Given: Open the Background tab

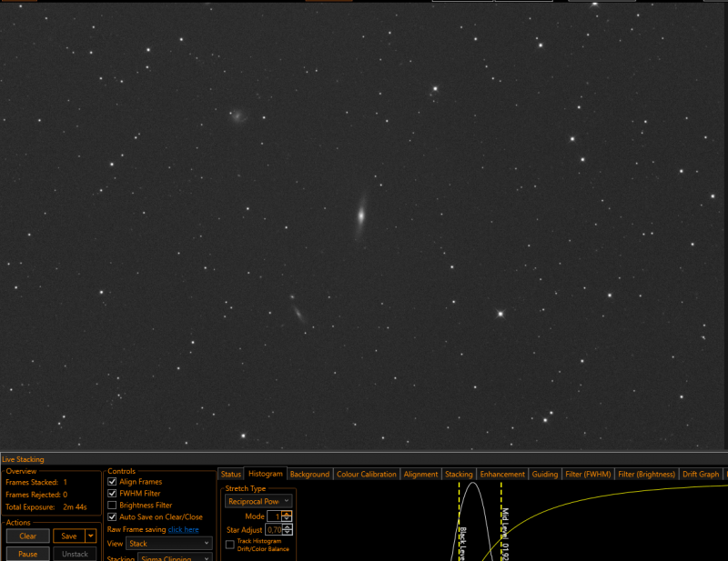Looking at the screenshot, I should coord(309,475).
